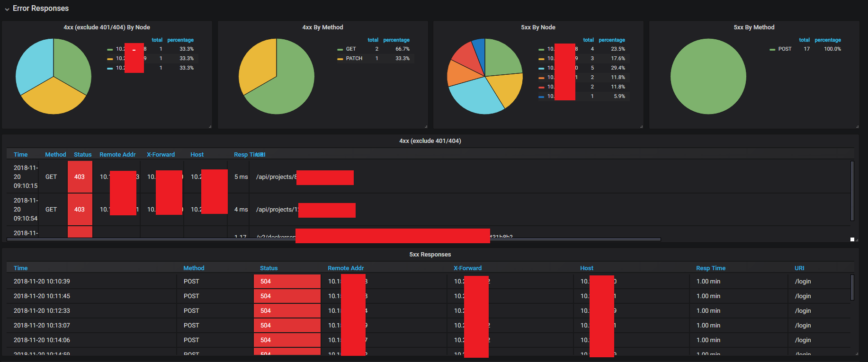The width and height of the screenshot is (868, 362).
Task: Open the 5xx By Method panel title menu
Action: (754, 27)
